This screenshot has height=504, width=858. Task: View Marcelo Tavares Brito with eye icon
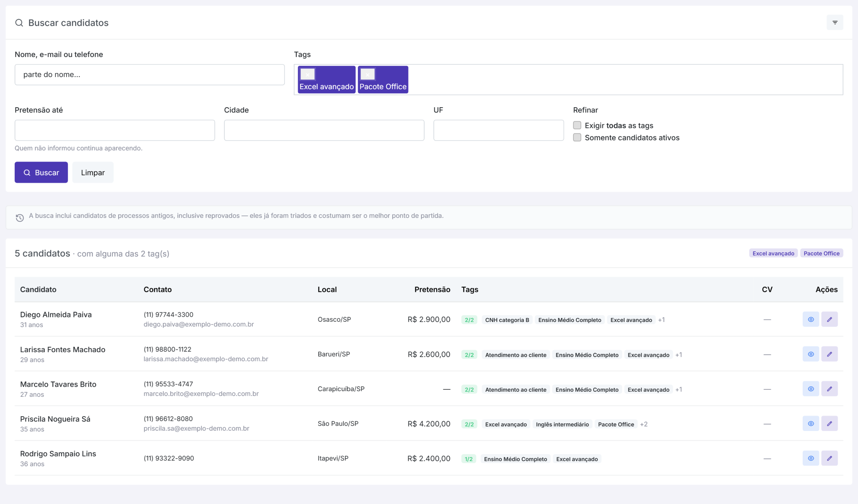click(811, 389)
